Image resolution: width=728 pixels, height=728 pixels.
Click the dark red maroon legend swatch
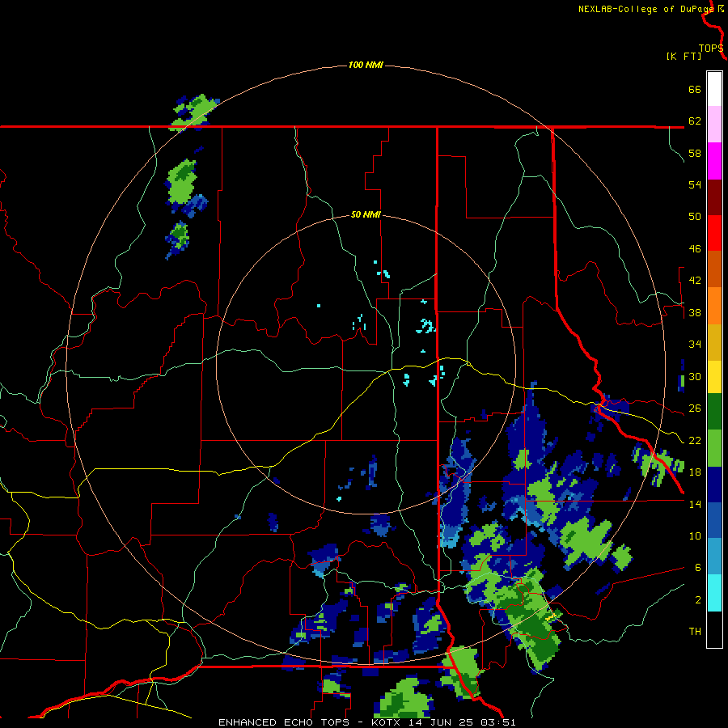pos(714,197)
